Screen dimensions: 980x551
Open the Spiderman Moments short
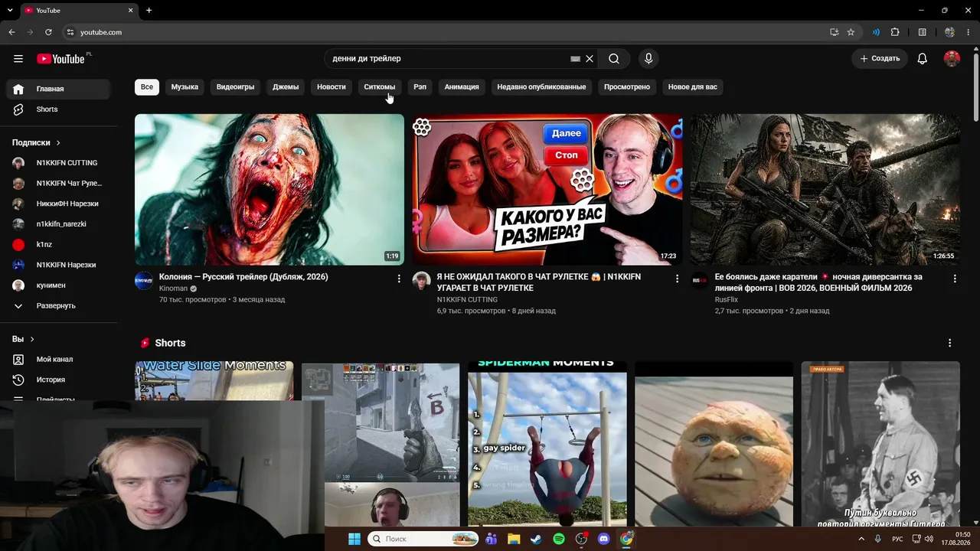[547, 444]
